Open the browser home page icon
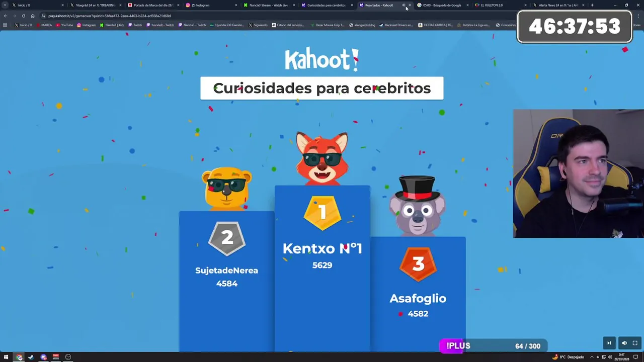This screenshot has width=644, height=362. [33, 16]
